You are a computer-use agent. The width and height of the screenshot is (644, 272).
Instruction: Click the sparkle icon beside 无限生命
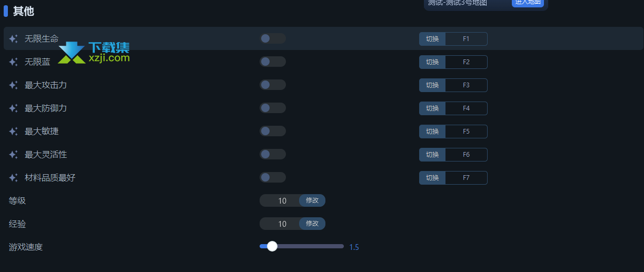13,39
